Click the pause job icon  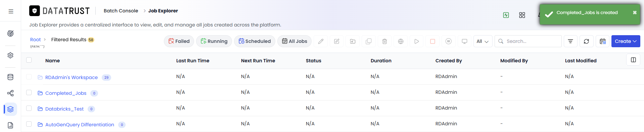tap(449, 41)
